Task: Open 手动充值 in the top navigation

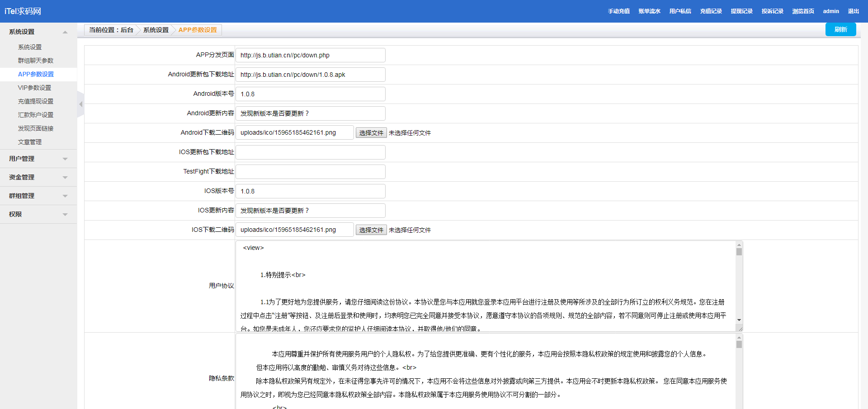Action: (618, 11)
